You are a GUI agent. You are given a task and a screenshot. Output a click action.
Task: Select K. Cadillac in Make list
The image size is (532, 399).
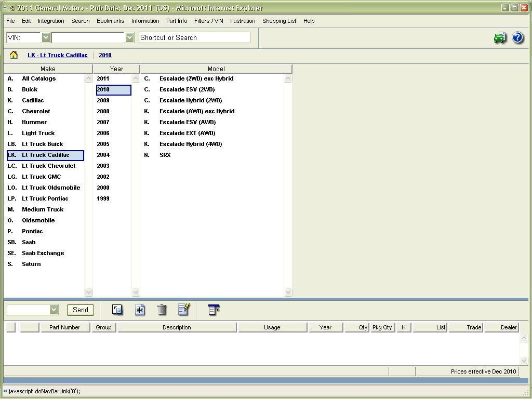click(x=45, y=100)
